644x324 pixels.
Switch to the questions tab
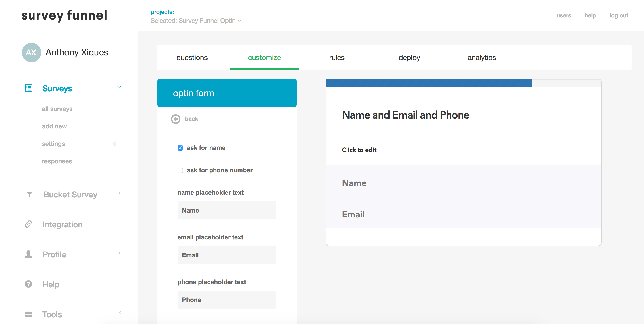point(192,58)
